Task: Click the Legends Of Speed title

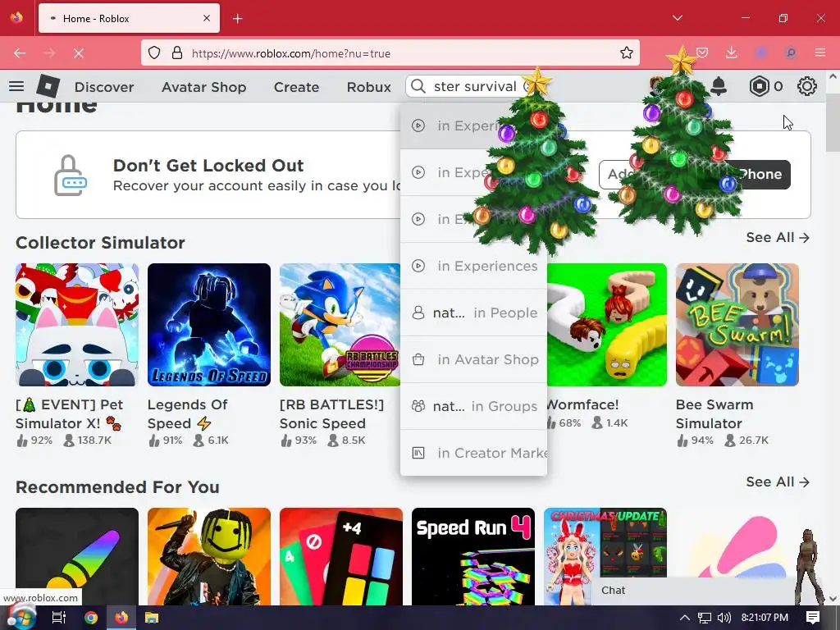Action: coord(187,413)
